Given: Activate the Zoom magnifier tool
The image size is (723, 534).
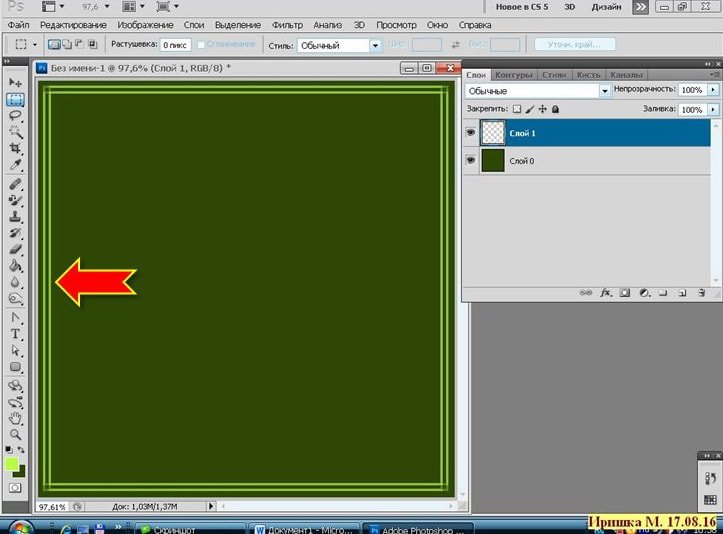Looking at the screenshot, I should [x=16, y=435].
